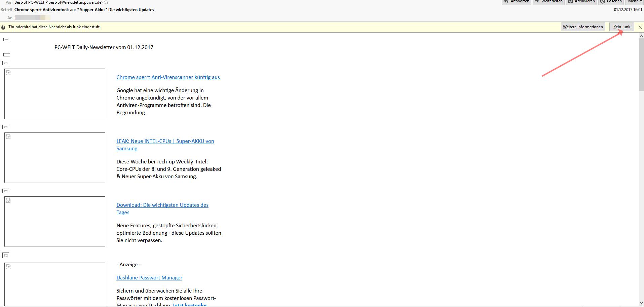Click paragraph starting "Sichern und überwachen Sie"

click(166, 297)
